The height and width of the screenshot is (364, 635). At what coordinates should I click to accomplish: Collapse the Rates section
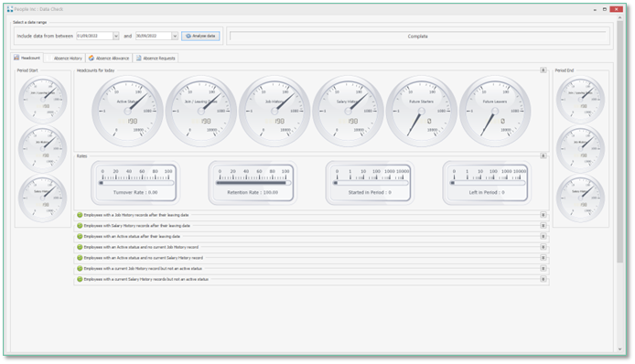pyautogui.click(x=544, y=155)
